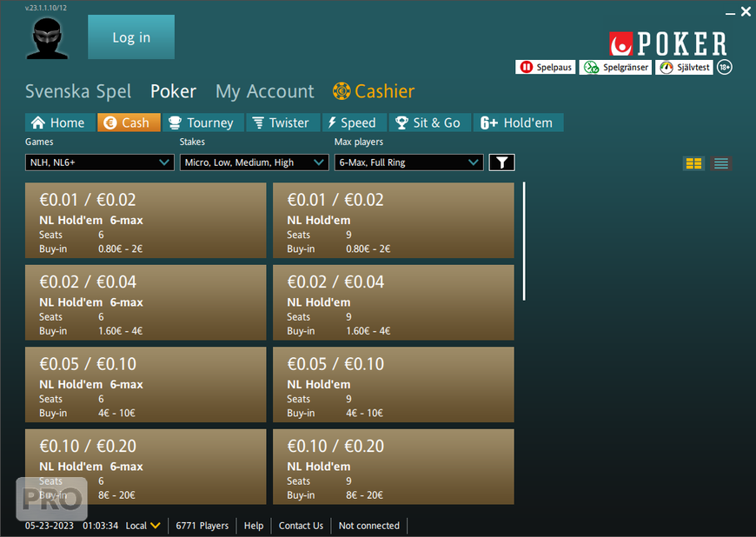
Task: Open Spelgränser gaming limits
Action: (615, 68)
